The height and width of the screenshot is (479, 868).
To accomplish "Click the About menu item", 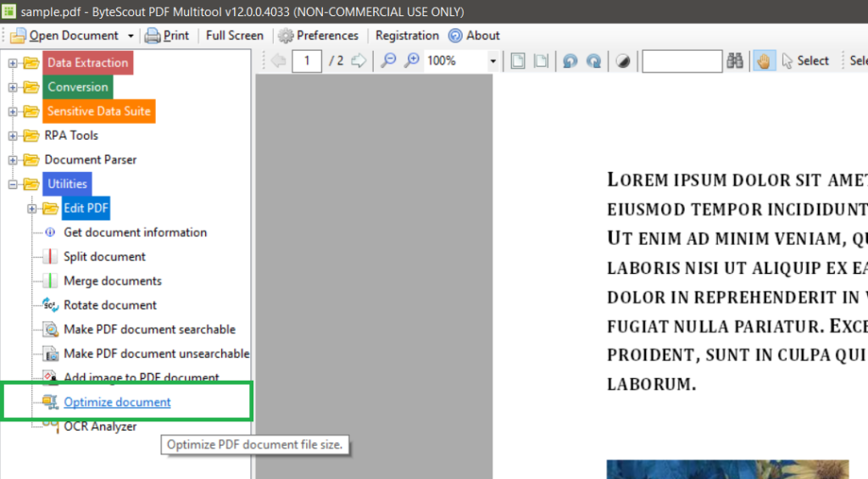I will [474, 36].
